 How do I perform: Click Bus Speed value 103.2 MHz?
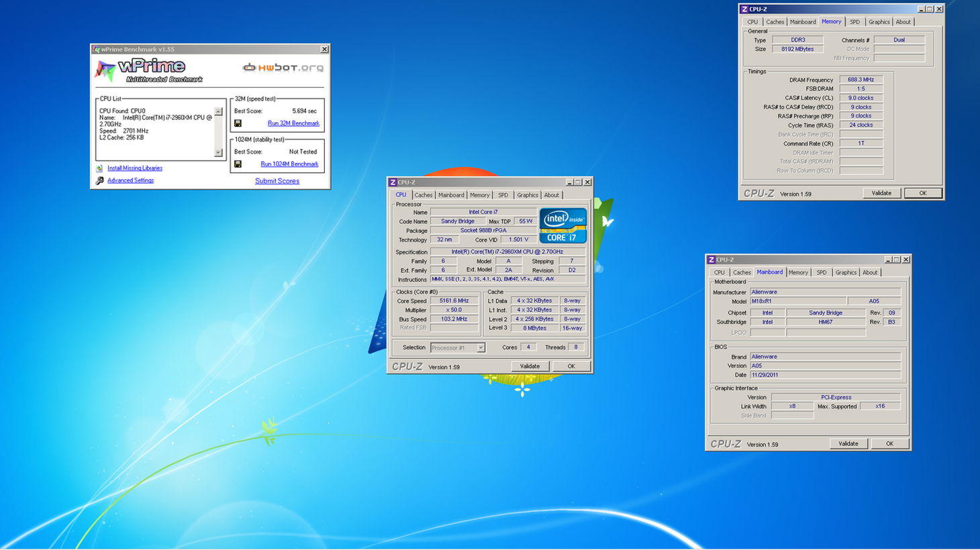point(454,319)
